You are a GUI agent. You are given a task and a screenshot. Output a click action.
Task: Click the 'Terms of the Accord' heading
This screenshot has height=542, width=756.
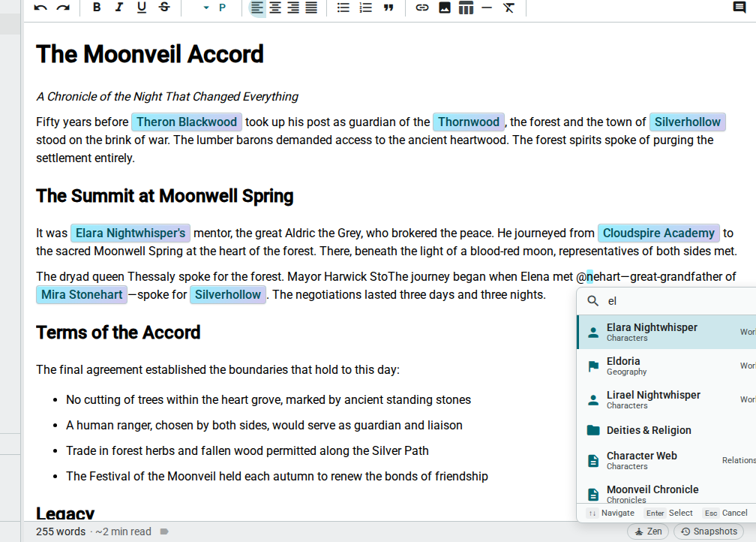[118, 333]
